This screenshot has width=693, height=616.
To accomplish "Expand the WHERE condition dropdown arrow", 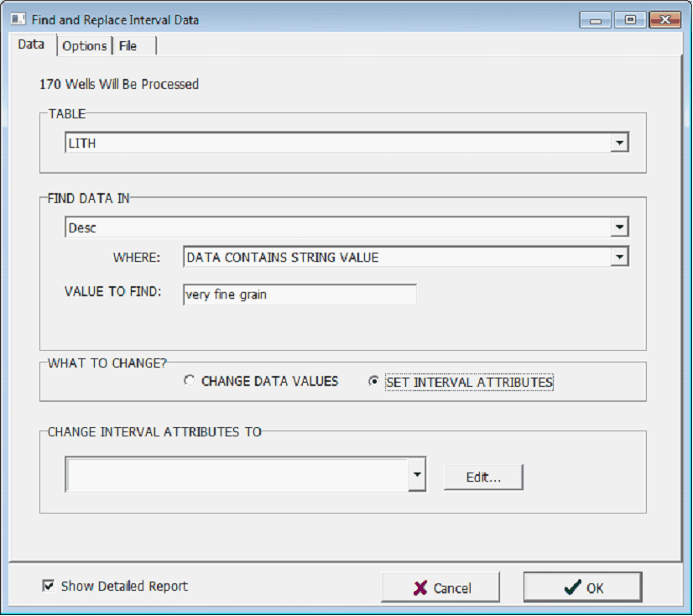I will tap(619, 257).
